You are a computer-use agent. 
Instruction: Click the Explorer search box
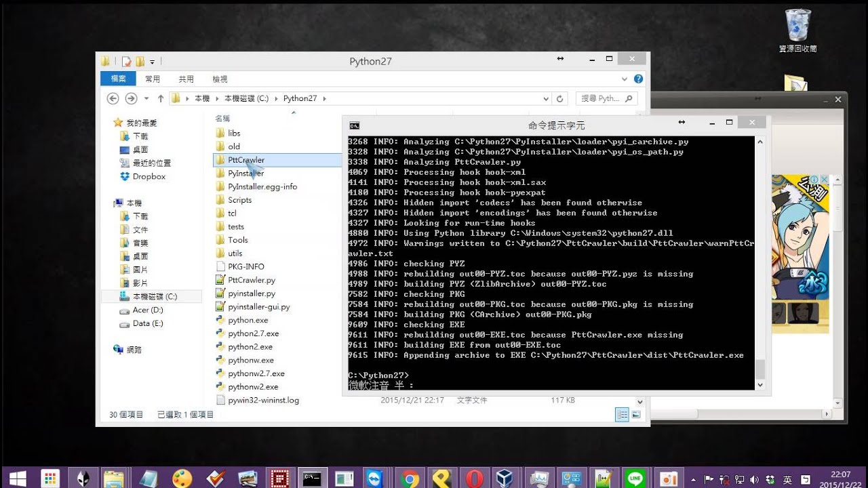click(x=606, y=98)
